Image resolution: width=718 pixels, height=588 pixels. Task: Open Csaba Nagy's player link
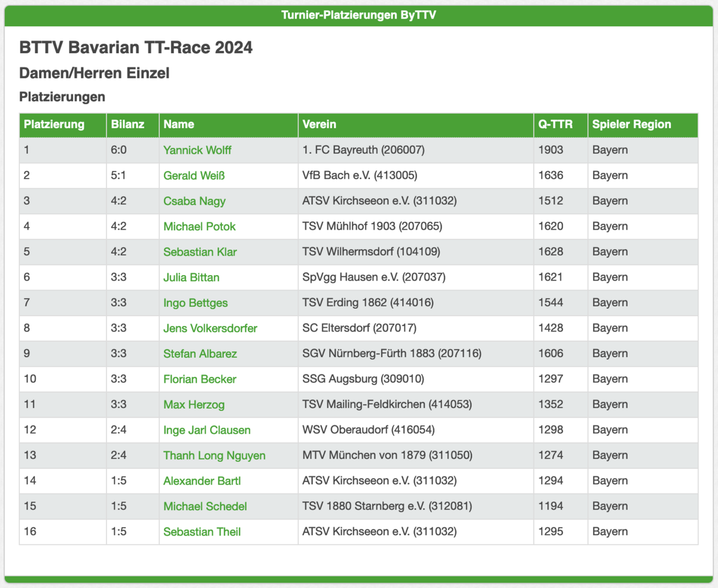194,201
